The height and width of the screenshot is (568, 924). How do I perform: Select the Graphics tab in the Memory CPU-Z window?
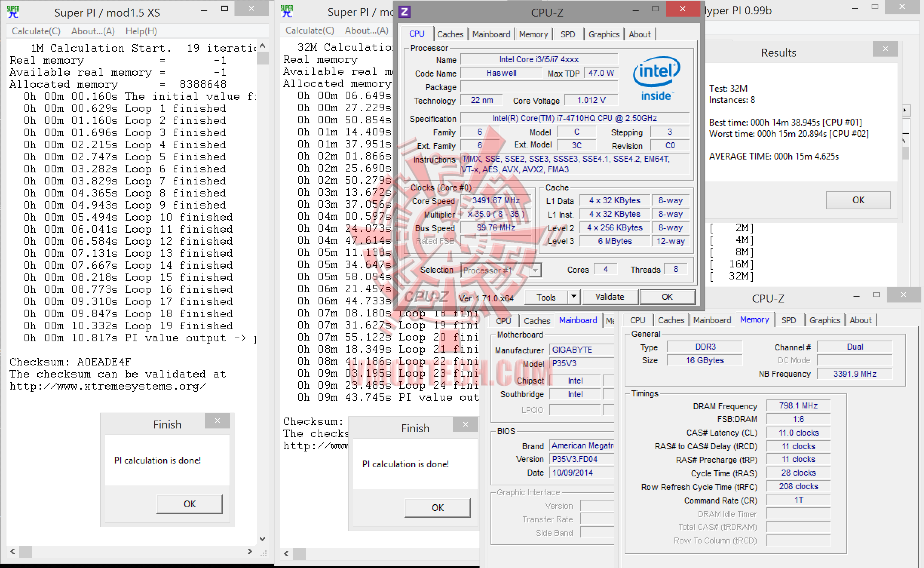click(x=824, y=320)
